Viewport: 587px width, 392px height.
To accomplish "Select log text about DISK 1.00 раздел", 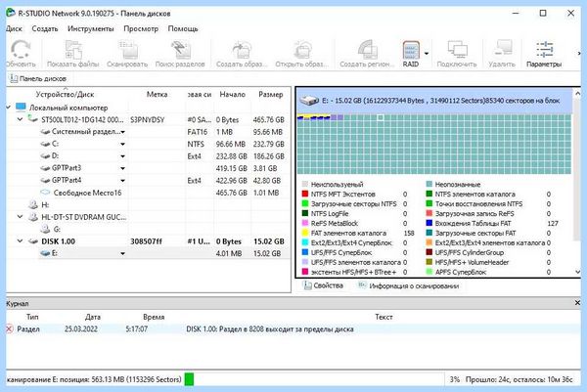I will pos(270,329).
